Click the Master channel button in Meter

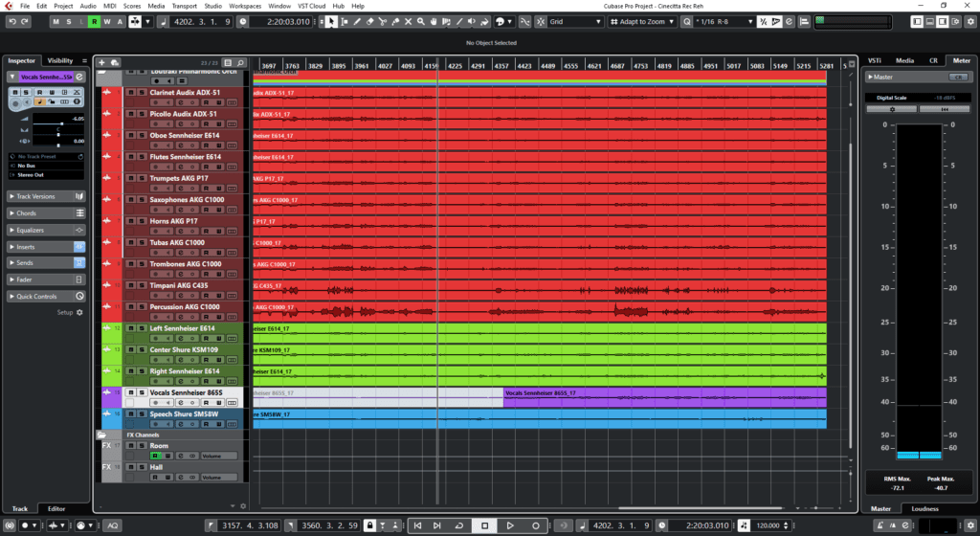click(x=919, y=77)
